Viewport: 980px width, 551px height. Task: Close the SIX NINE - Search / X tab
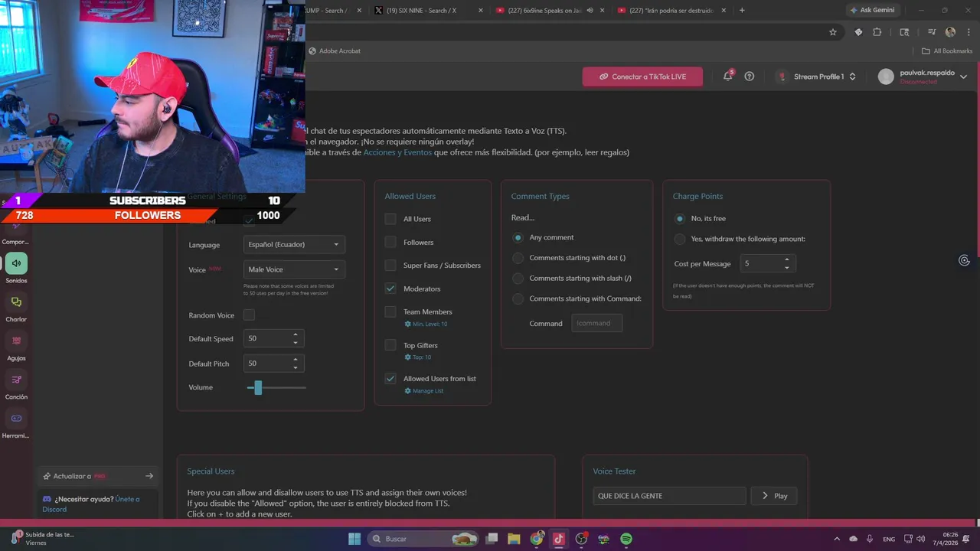[x=481, y=11]
